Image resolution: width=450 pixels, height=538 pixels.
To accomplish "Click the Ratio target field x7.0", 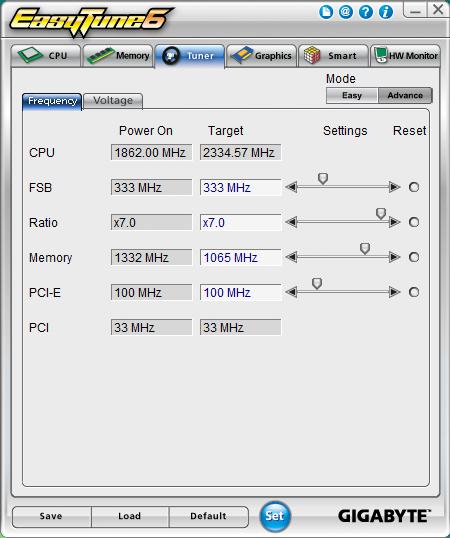I will pos(240,222).
